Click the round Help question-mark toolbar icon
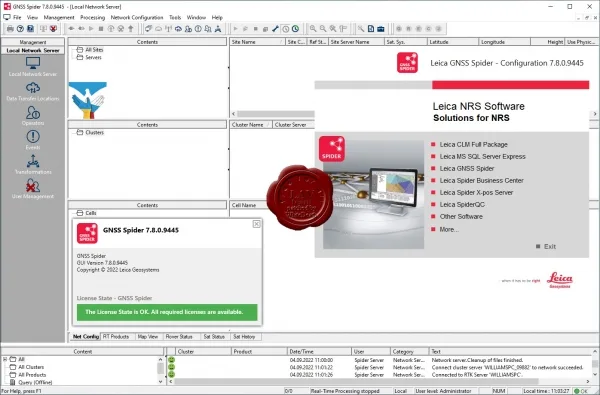The height and width of the screenshot is (395, 600). (20, 29)
